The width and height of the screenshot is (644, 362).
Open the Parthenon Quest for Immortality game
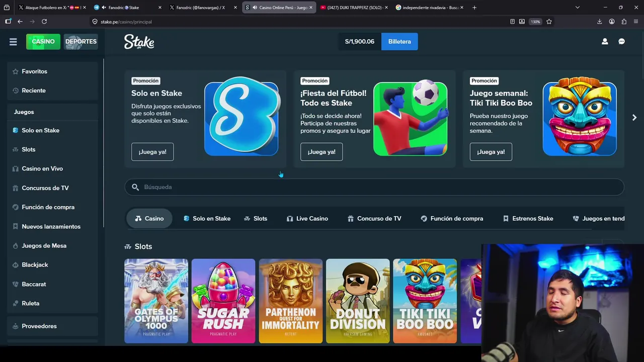pos(290,301)
